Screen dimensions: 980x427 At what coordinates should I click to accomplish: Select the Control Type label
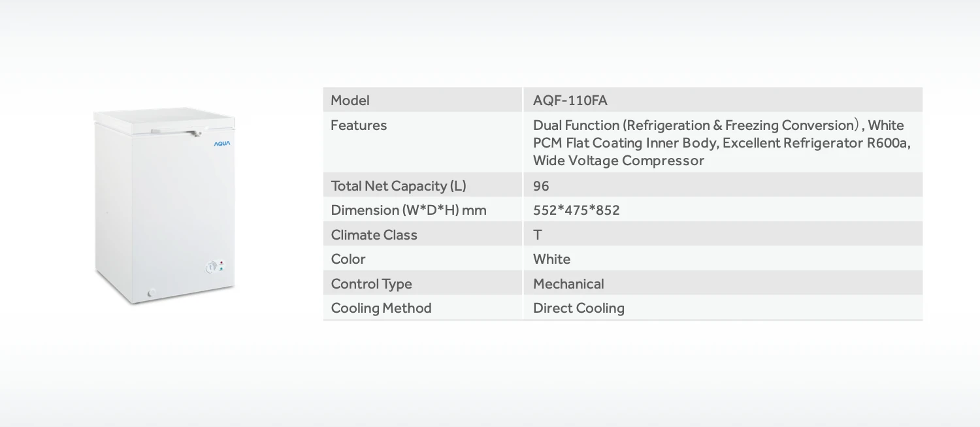click(371, 283)
